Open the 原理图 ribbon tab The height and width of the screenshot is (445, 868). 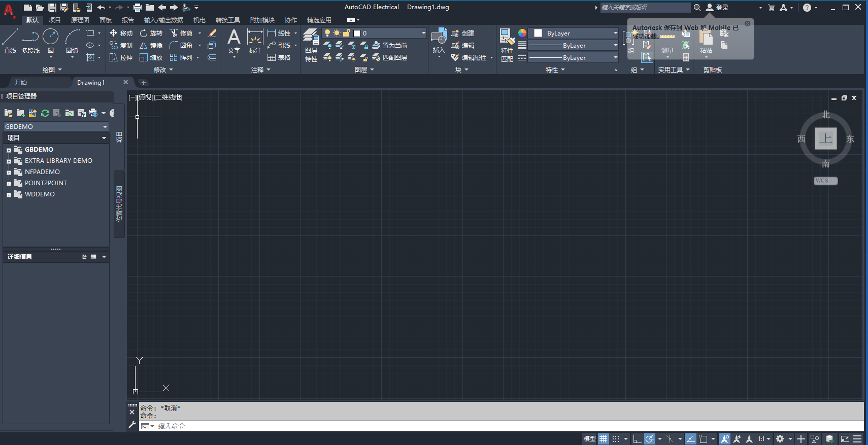[x=80, y=20]
